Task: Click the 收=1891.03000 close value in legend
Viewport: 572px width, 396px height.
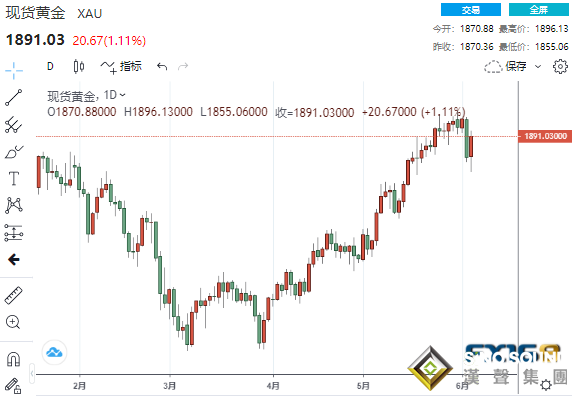Action: click(314, 112)
